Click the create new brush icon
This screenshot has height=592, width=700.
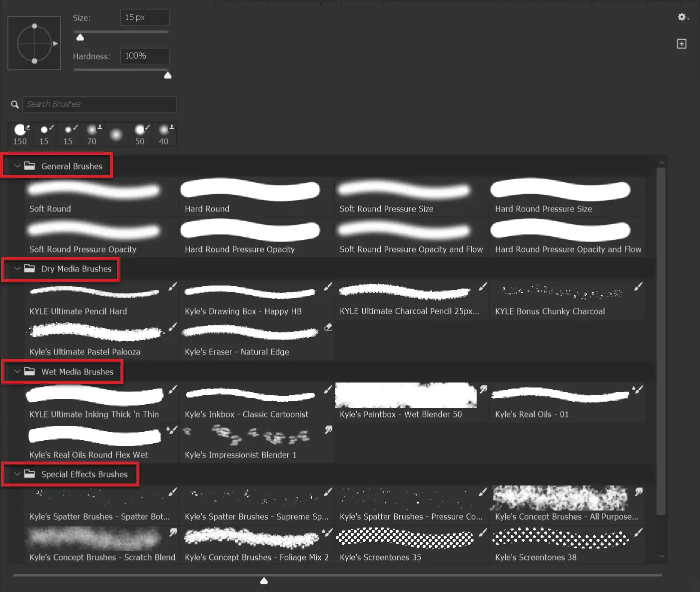(682, 43)
